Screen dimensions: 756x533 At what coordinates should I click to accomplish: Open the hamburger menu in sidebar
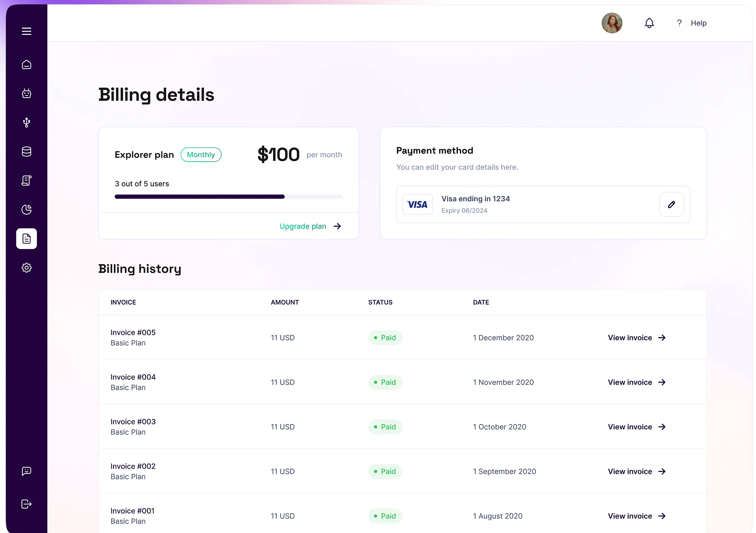click(26, 31)
